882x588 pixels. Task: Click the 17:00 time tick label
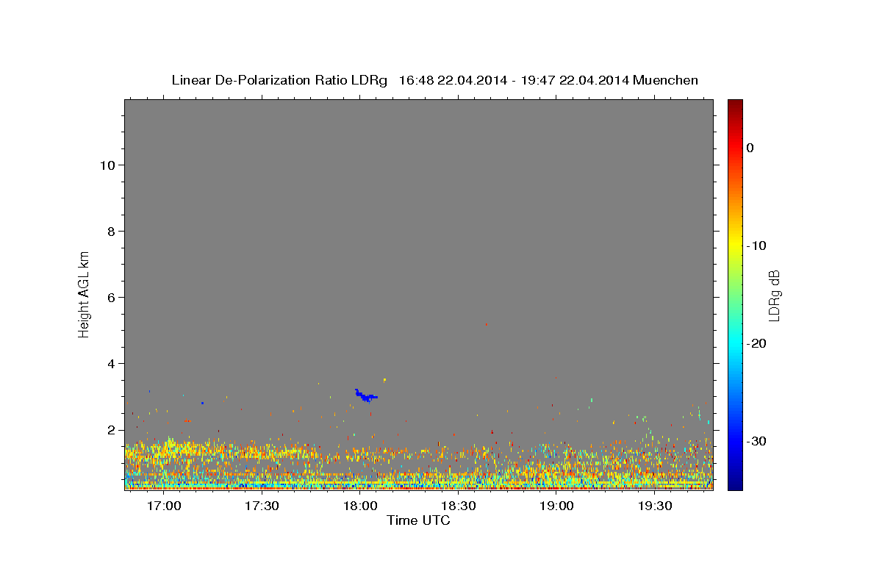click(x=163, y=506)
